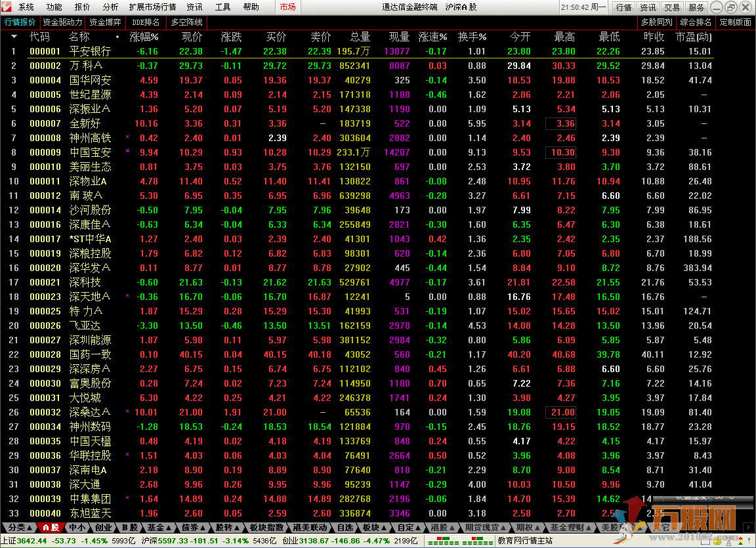Open the 报价 menu
Screen dimensions: 756x548
(83, 7)
